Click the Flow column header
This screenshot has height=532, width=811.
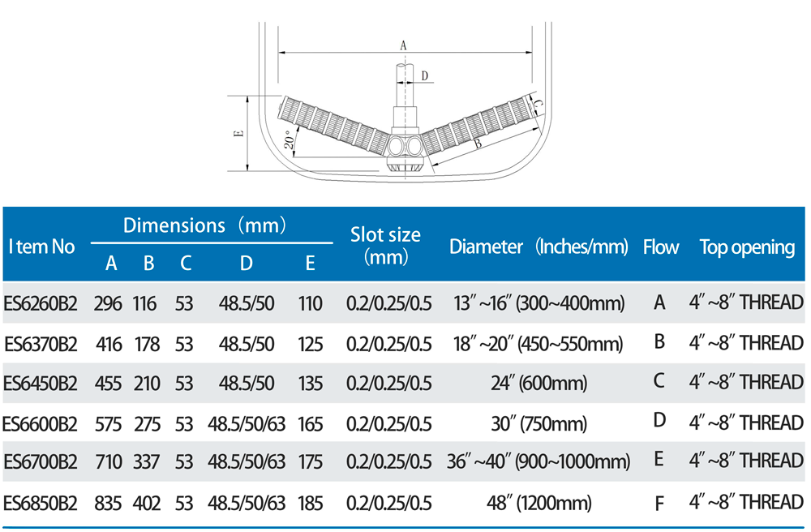coord(660,247)
